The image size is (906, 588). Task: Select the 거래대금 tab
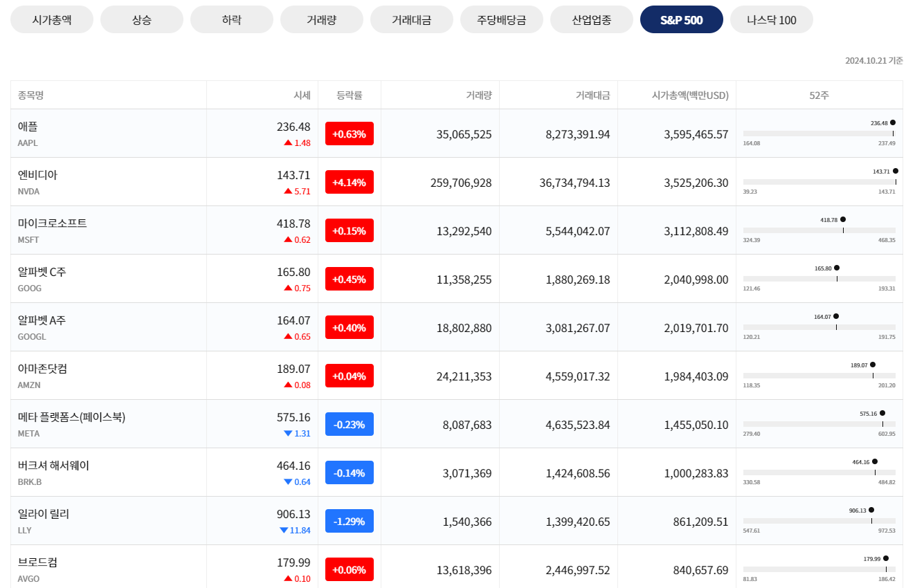coord(412,19)
